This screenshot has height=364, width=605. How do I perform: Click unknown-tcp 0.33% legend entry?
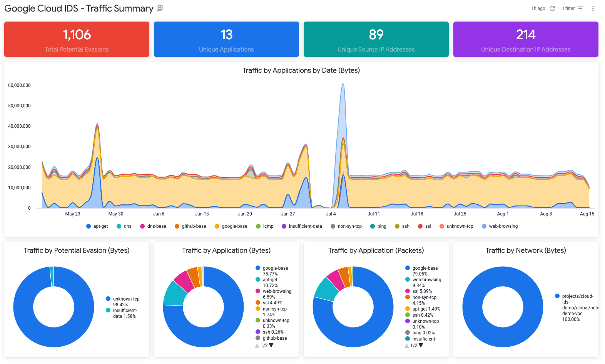coord(272,323)
